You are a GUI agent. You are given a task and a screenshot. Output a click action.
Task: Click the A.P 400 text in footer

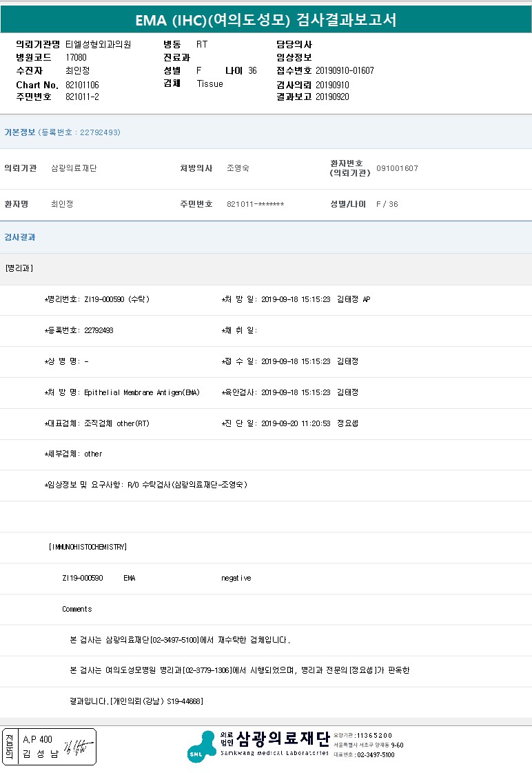[37, 739]
